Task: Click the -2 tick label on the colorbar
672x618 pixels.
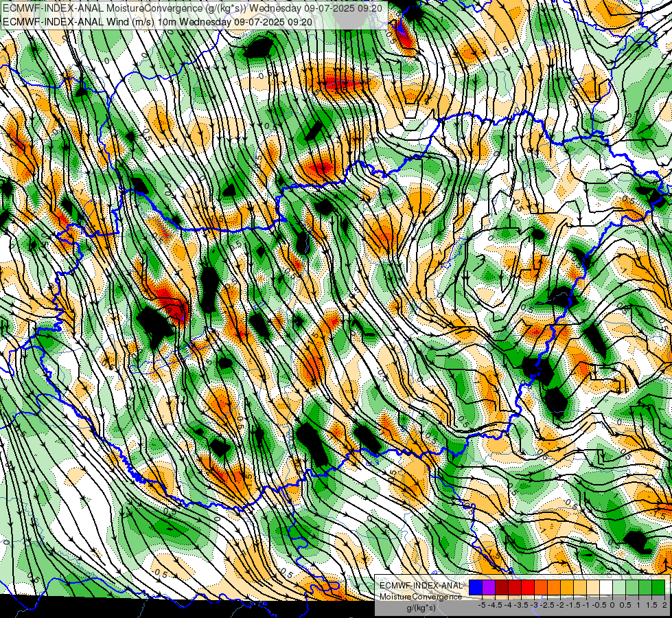Action: coord(561,605)
